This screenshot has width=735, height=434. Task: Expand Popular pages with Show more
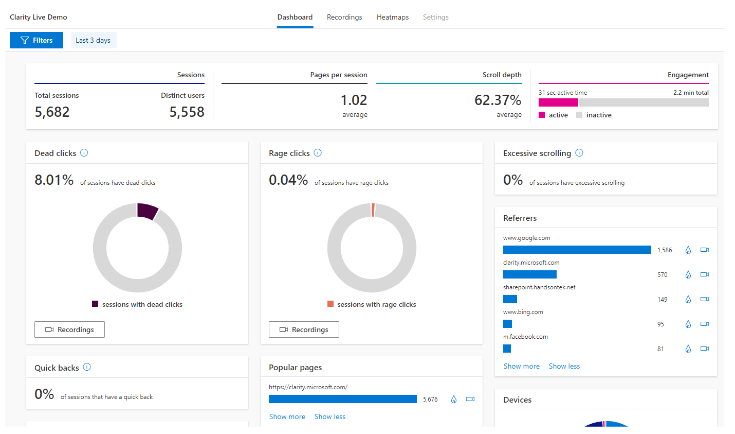287,417
